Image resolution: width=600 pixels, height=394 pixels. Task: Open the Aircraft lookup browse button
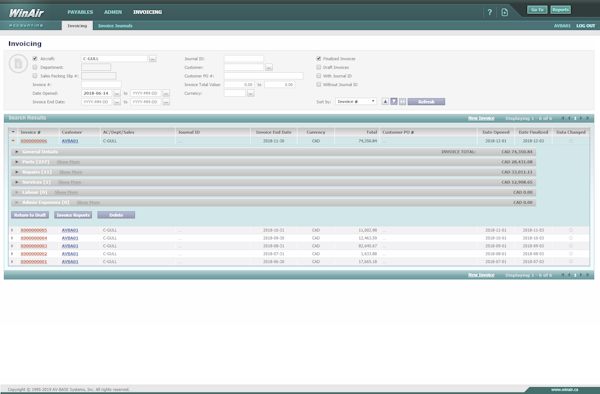tap(153, 59)
